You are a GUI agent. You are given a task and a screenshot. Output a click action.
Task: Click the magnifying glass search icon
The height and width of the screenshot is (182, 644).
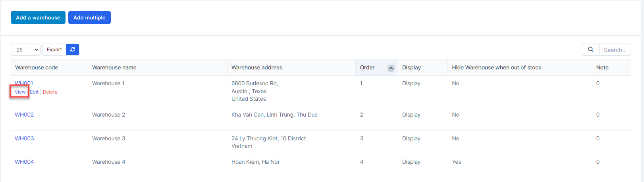[x=591, y=50]
